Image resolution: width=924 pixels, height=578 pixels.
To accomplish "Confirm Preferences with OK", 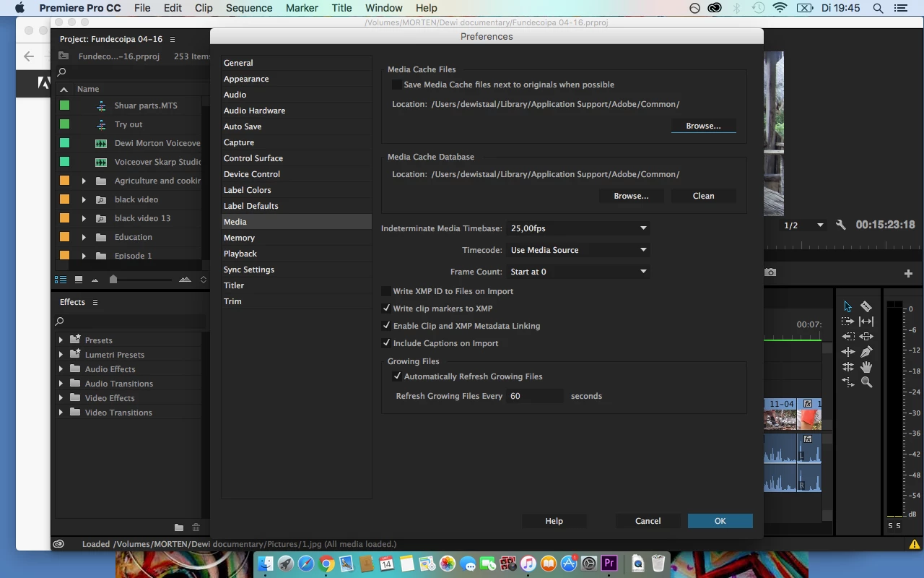I will [x=720, y=521].
